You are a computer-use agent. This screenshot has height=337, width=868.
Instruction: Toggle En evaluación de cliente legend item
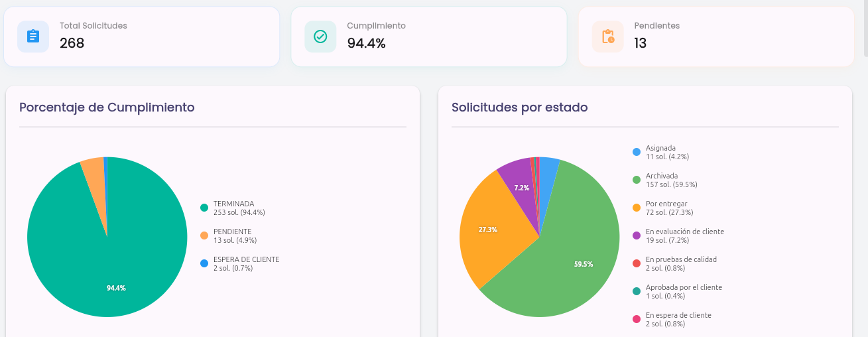[x=678, y=236]
